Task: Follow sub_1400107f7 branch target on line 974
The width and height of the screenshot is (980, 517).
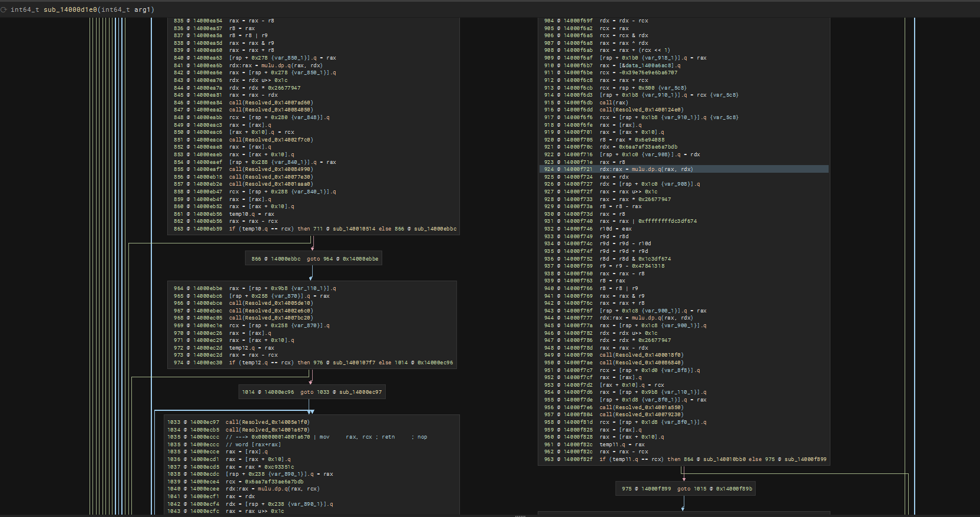Action: pyautogui.click(x=354, y=363)
